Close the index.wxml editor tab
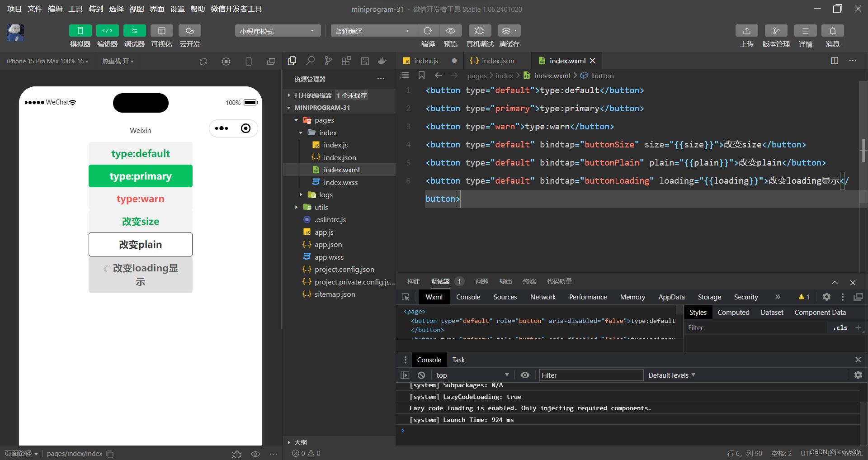868x460 pixels. [592, 61]
